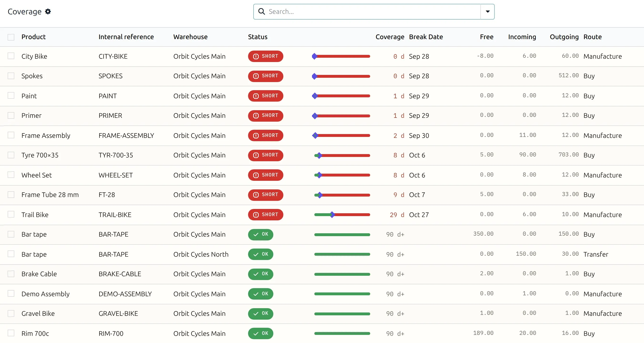
Task: Open the Frame Tube 28 mm product
Action: pyautogui.click(x=50, y=195)
